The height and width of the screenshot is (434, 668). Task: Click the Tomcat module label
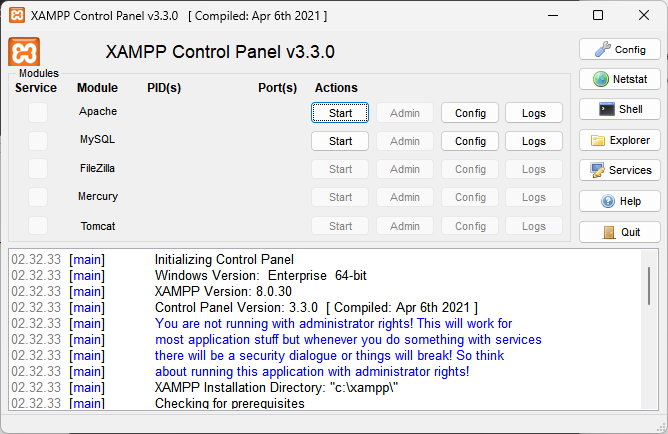point(98,226)
